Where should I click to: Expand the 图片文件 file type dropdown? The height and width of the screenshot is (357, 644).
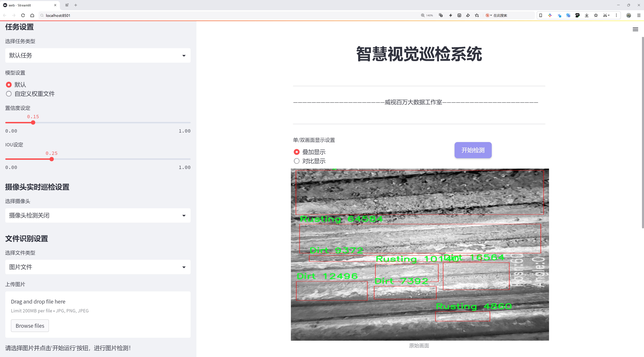pos(98,267)
